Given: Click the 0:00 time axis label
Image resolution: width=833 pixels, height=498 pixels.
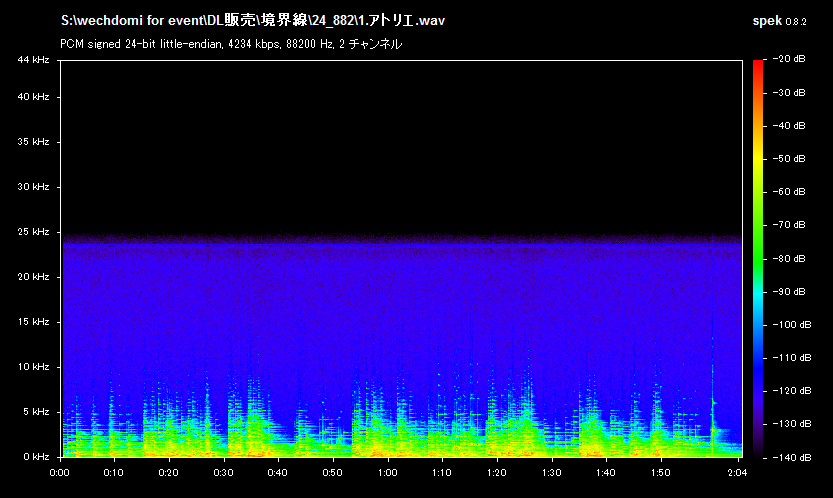Looking at the screenshot, I should 60,472.
